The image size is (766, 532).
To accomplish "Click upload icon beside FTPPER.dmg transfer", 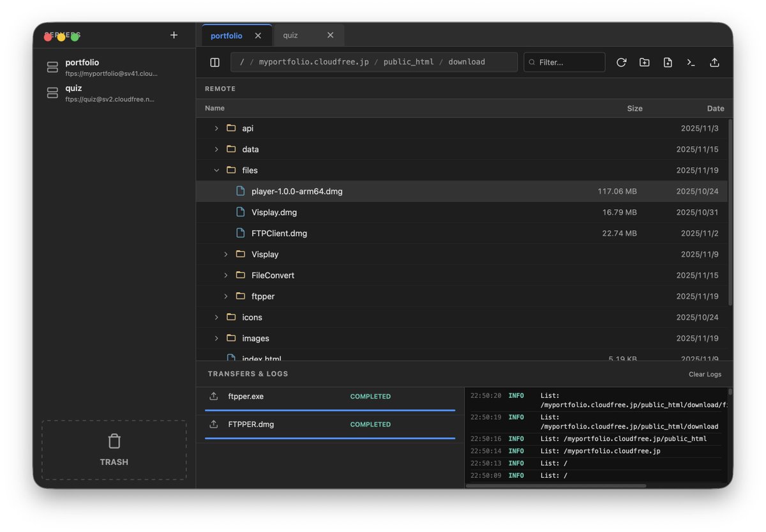I will [214, 424].
